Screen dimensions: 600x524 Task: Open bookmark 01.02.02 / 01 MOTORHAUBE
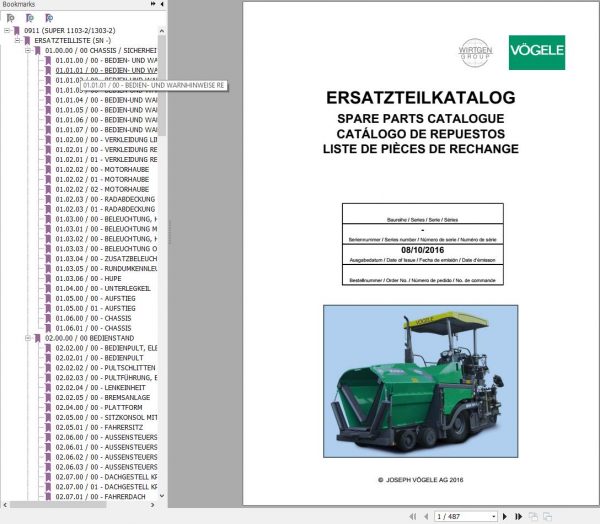pos(102,179)
